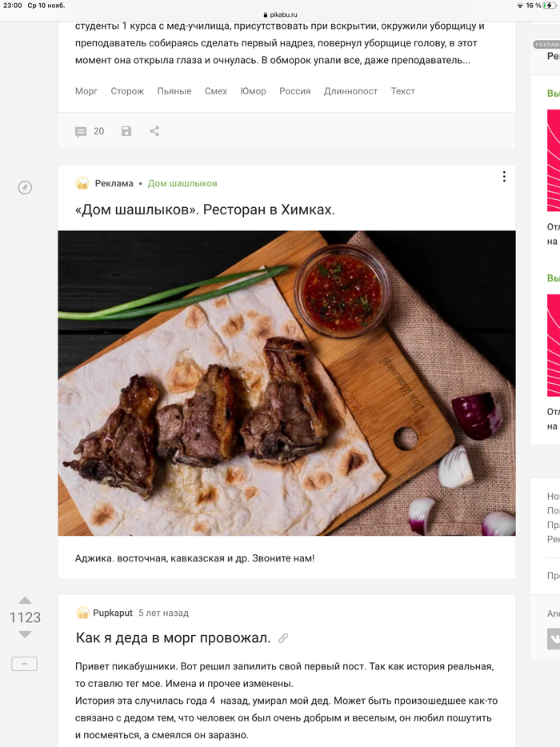Viewport: 560px width, 747px height.
Task: Visit Pupkaput's author profile
Action: 113,613
